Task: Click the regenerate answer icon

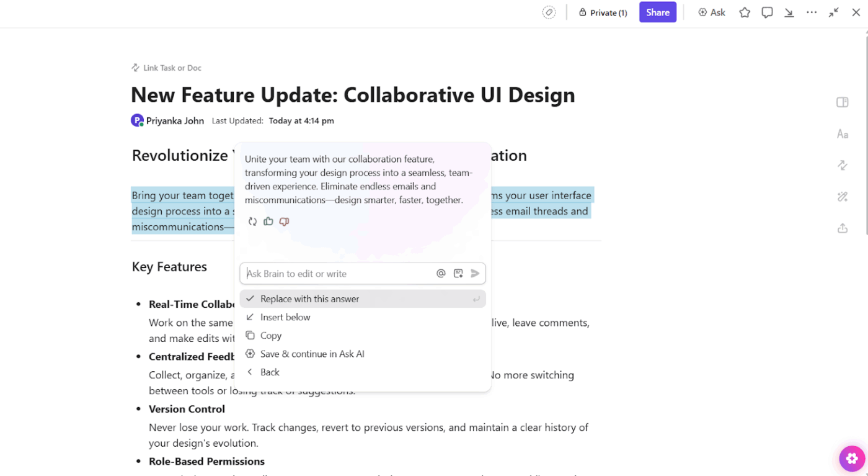Action: tap(252, 222)
